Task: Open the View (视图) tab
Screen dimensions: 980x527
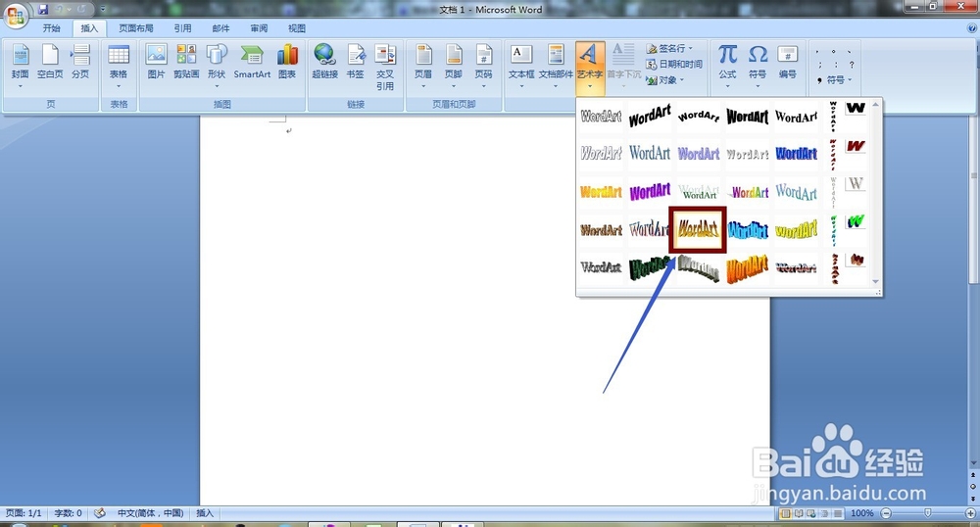Action: coord(297,28)
